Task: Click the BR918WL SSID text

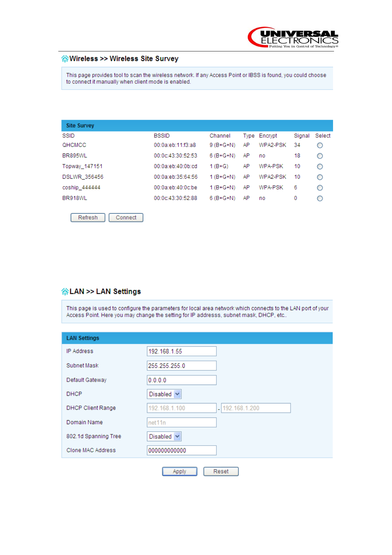Action: point(75,198)
